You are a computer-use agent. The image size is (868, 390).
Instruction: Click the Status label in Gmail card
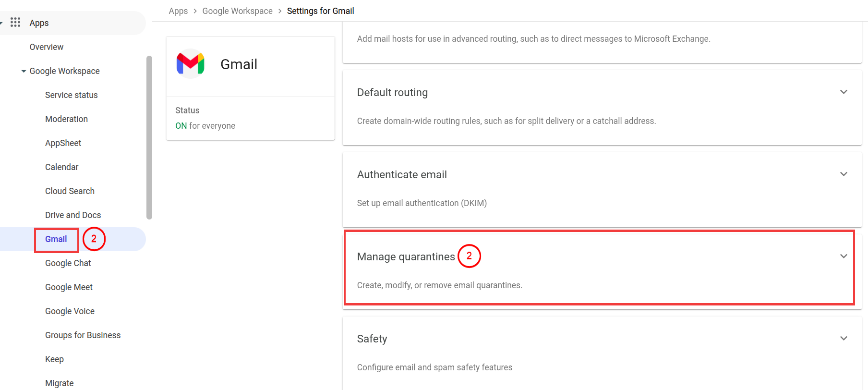187,110
